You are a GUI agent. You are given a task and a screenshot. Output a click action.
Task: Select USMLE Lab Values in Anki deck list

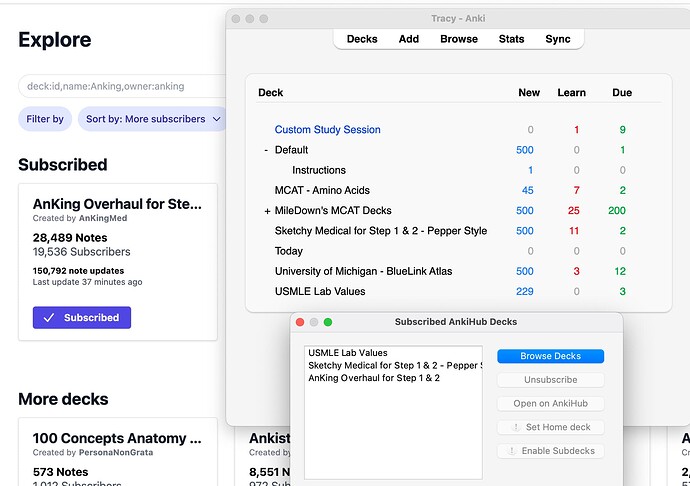pos(320,292)
